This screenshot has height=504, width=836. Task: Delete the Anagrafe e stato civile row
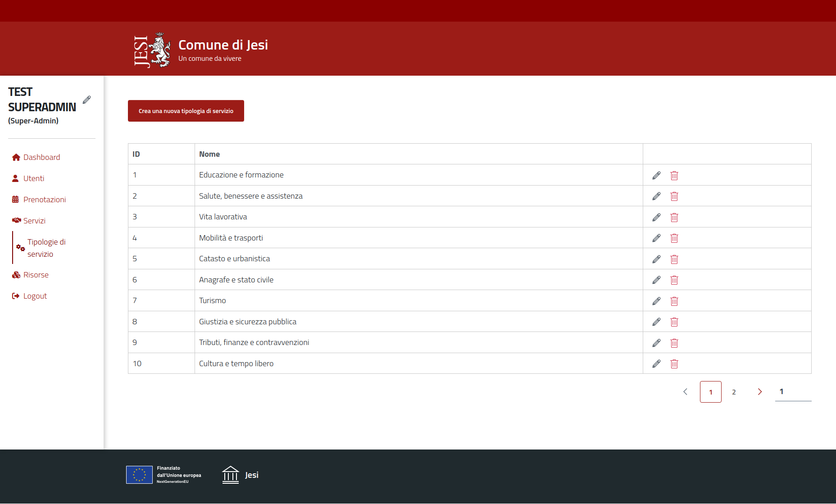coord(674,280)
